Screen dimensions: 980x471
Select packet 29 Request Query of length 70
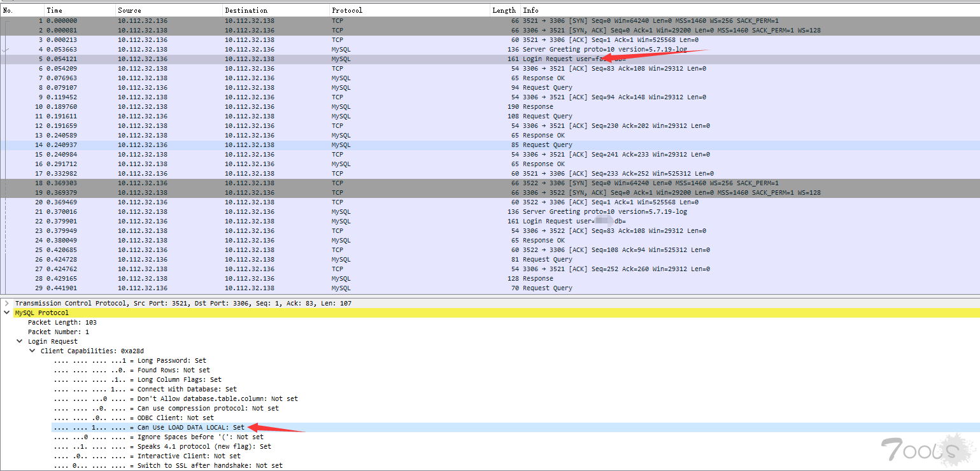click(x=490, y=288)
